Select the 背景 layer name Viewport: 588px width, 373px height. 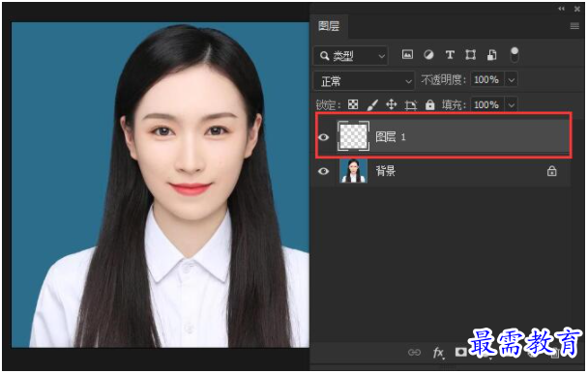click(x=386, y=171)
